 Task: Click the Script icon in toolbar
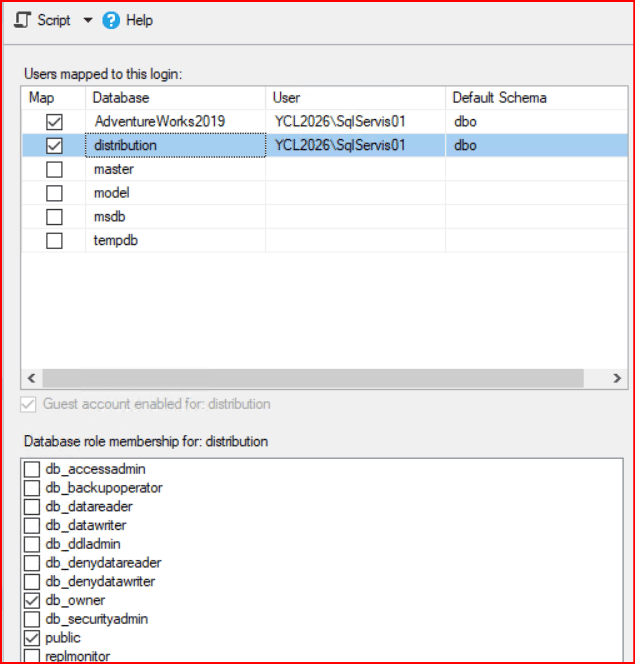21,20
